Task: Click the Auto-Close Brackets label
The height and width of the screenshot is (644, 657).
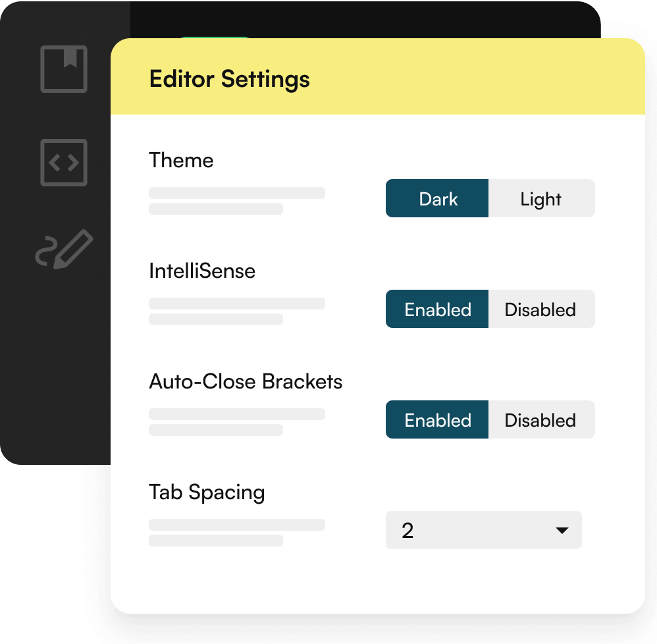Action: tap(246, 381)
